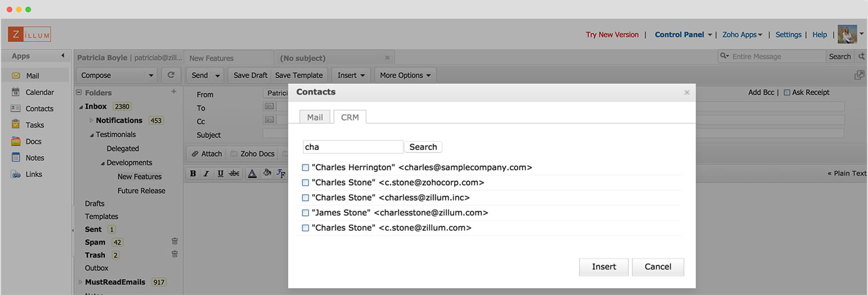Click Try New Version link
The image size is (868, 295).
(612, 34)
